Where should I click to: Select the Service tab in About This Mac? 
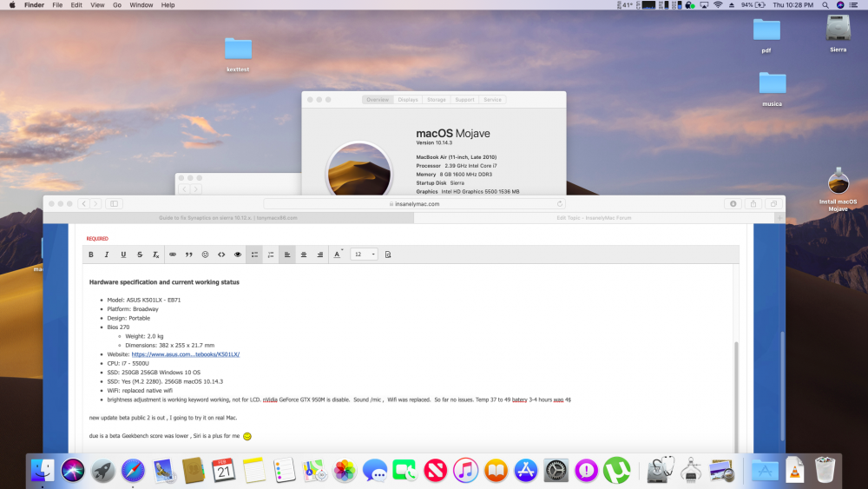click(492, 100)
